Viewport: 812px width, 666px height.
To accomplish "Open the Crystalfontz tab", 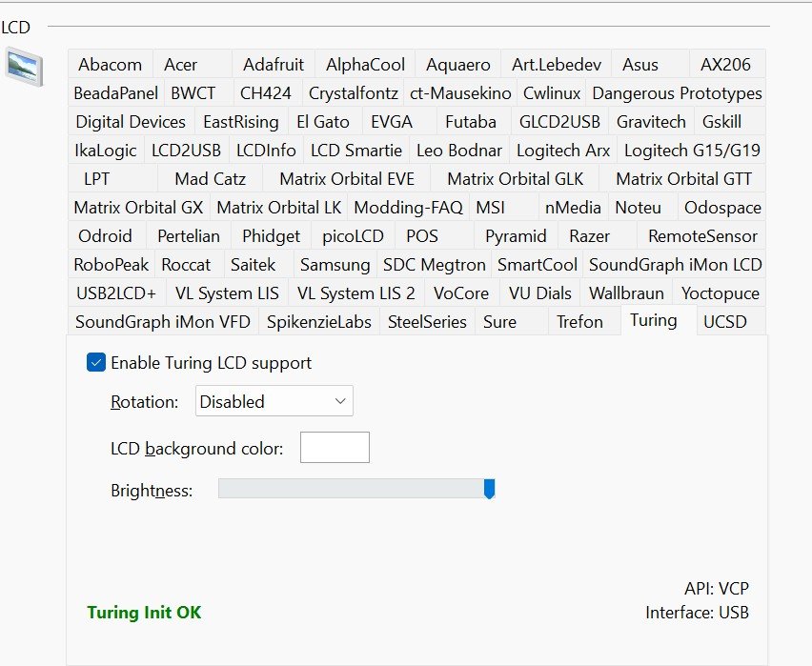I will tap(352, 93).
